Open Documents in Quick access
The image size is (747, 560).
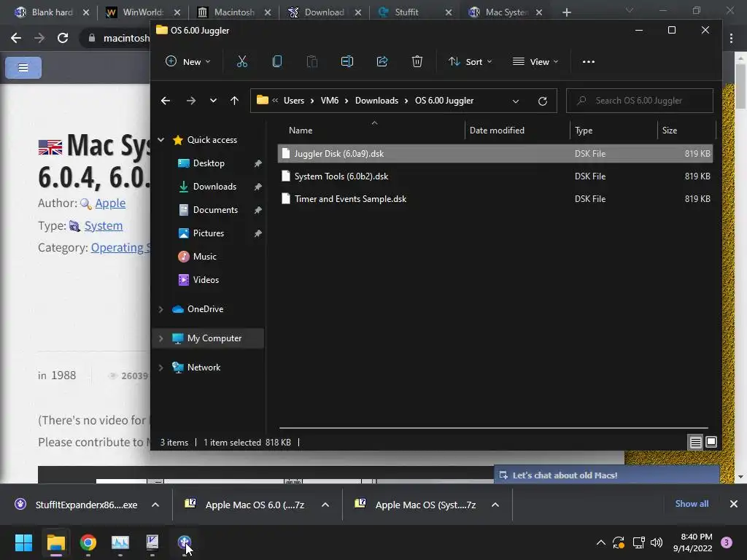click(215, 210)
